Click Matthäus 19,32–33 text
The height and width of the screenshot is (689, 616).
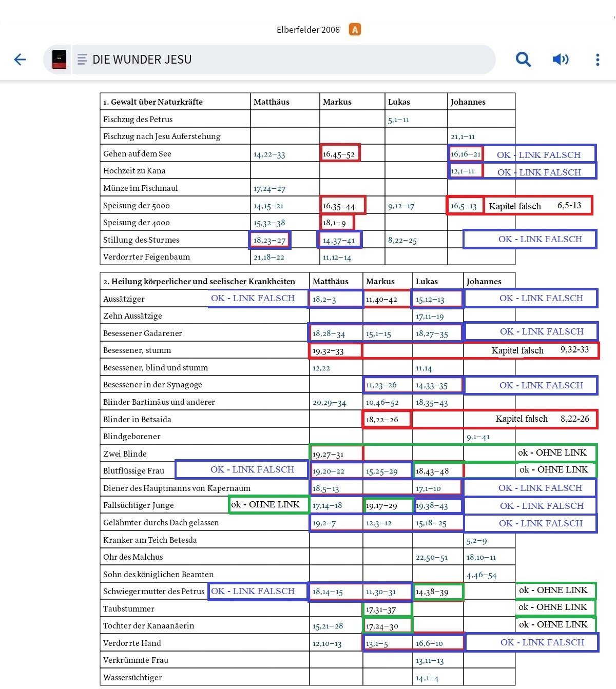[328, 351]
